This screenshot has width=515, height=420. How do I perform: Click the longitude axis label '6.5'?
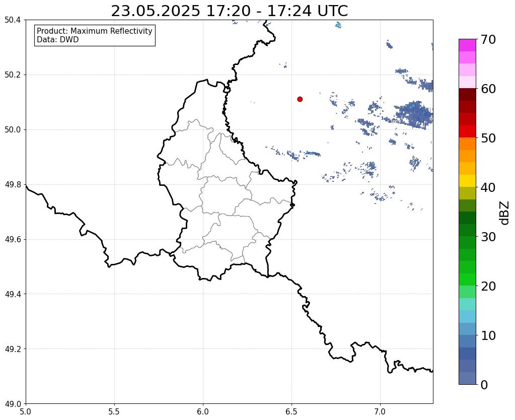click(x=291, y=412)
